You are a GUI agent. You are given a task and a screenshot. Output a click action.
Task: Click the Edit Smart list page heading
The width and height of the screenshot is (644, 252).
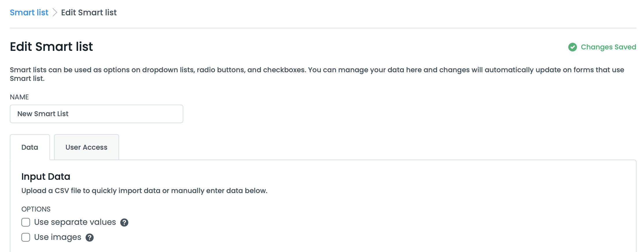[51, 47]
